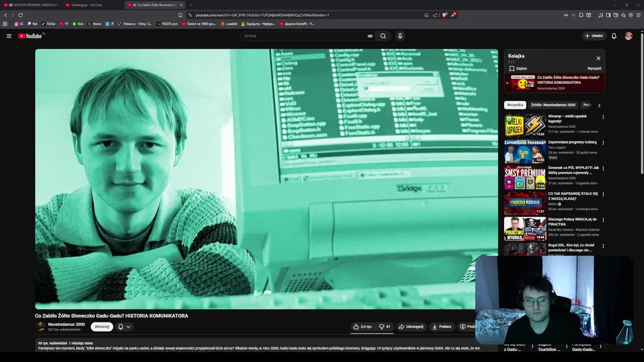Bookmark the page with address bar bookmark icon
Image resolution: width=644 pixels, height=362 pixels.
tap(180, 15)
